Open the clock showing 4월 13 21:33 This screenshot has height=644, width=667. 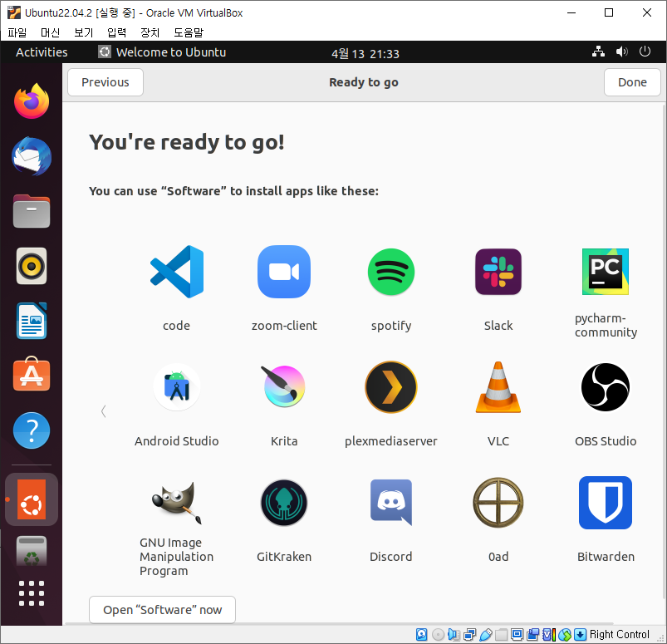click(365, 54)
